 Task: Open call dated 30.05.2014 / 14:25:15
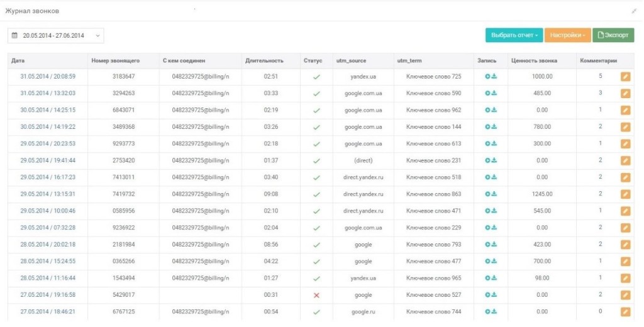pyautogui.click(x=48, y=110)
